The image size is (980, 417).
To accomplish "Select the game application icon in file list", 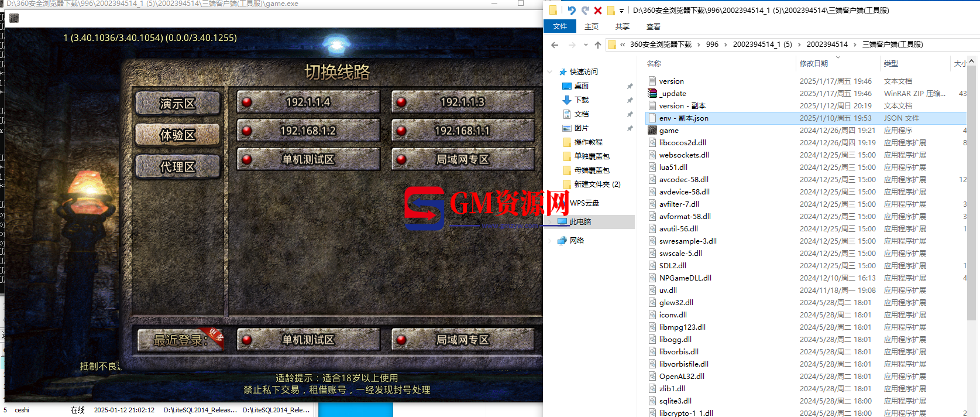I will point(652,130).
